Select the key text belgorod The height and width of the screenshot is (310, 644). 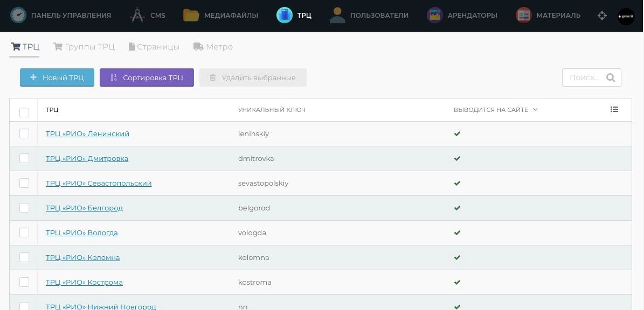(254, 208)
